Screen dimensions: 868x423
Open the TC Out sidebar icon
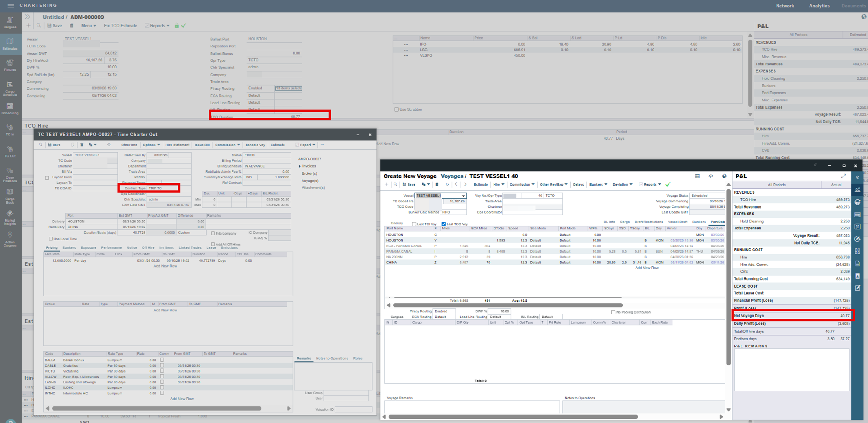[10, 152]
